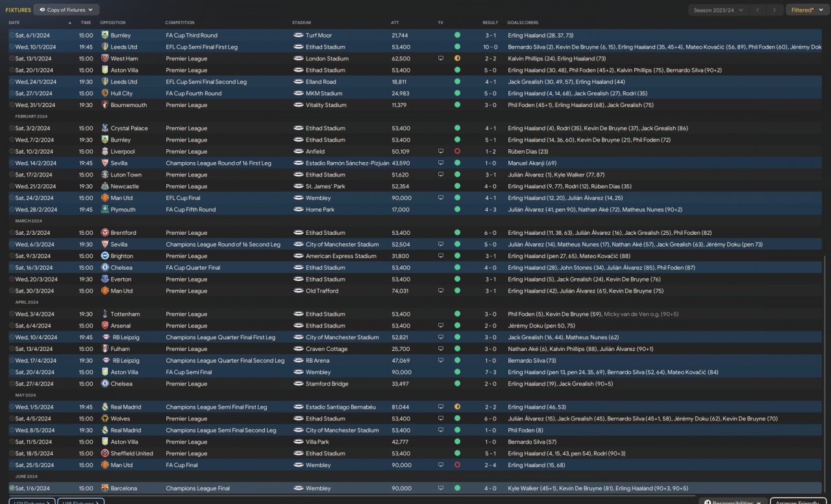Screen dimensions: 831x504
Task: Click the 7 - 3 result score
Action: (x=490, y=372)
